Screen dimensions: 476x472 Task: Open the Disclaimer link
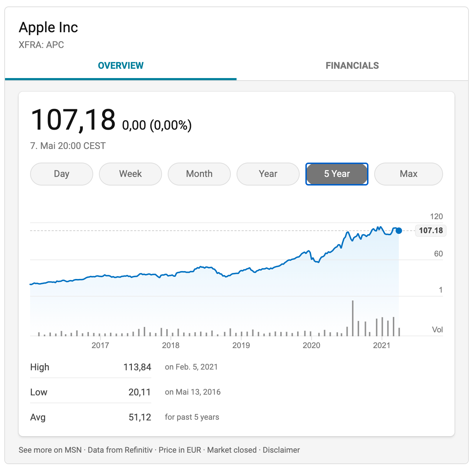coord(281,450)
